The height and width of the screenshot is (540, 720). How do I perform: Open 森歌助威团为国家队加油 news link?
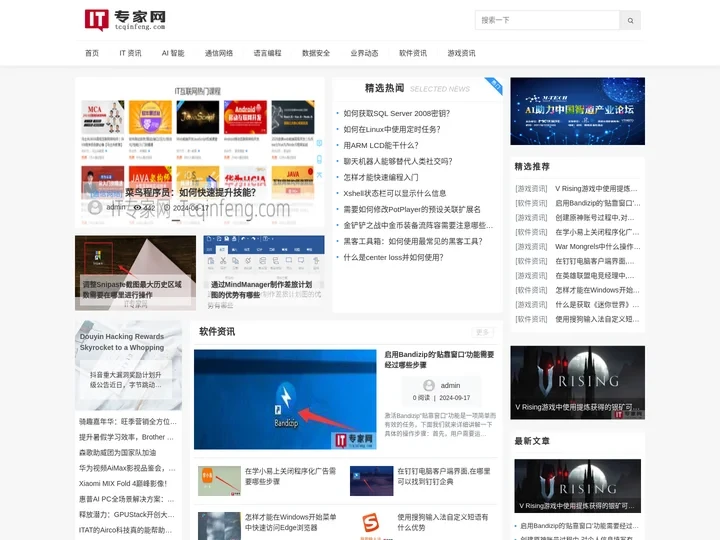(x=118, y=453)
